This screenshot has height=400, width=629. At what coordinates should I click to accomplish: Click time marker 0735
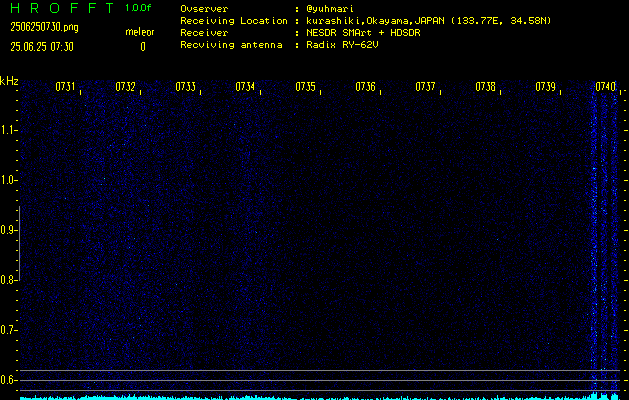(305, 87)
